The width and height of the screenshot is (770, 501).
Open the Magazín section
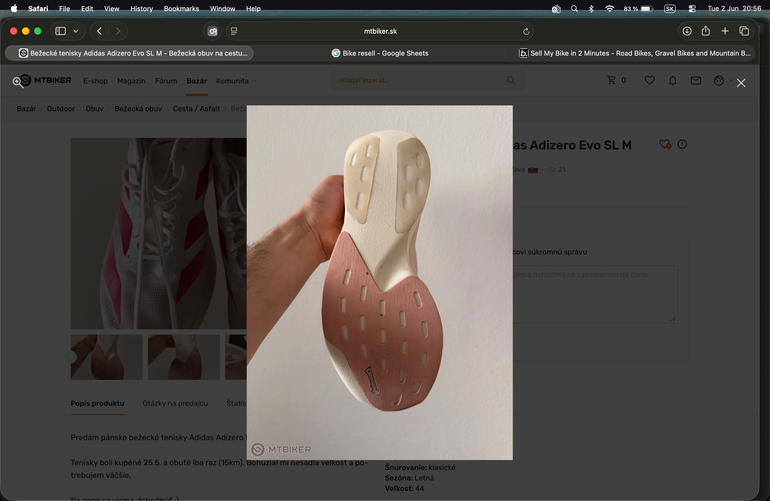click(131, 81)
